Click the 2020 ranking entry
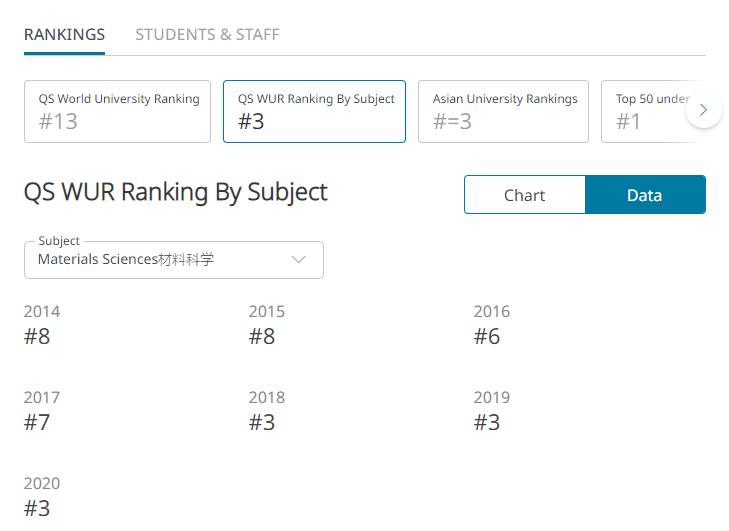 click(41, 497)
